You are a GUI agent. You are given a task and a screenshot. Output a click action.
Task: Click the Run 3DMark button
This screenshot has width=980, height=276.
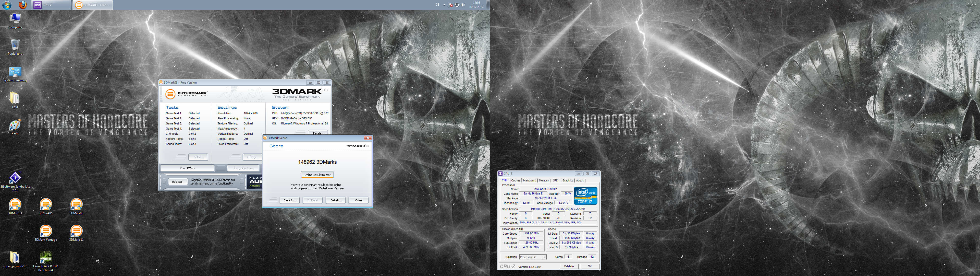point(187,168)
